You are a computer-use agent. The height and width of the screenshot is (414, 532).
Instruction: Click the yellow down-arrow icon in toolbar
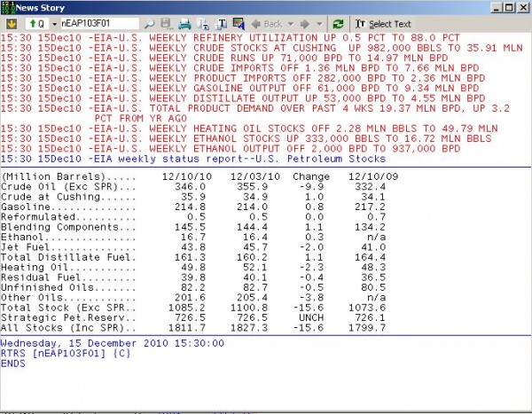pos(12,24)
